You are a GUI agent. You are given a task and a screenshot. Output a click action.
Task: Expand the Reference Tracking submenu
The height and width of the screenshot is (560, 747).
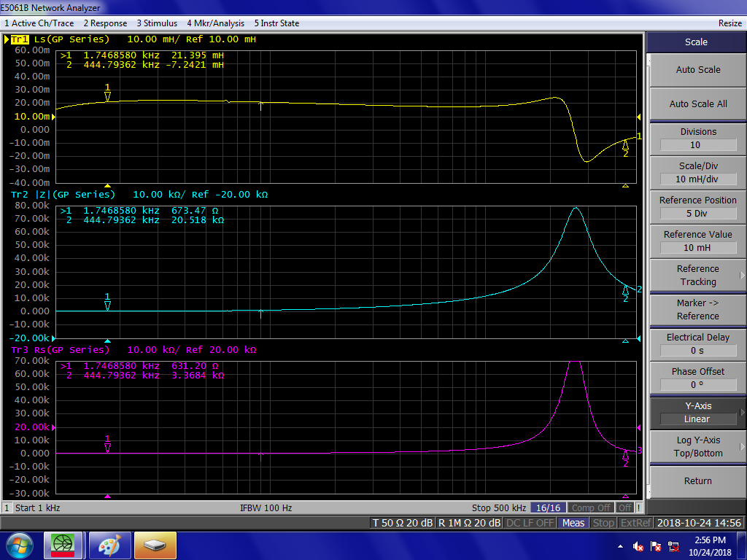[698, 275]
